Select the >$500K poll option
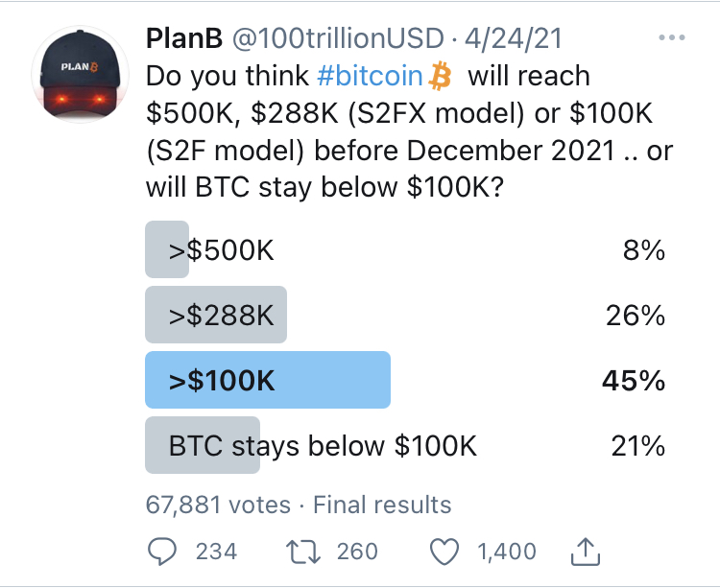The width and height of the screenshot is (720, 588). tap(222, 251)
